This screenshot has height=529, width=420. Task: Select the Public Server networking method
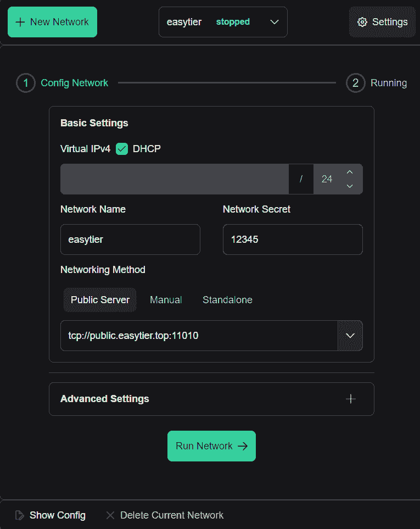point(100,300)
